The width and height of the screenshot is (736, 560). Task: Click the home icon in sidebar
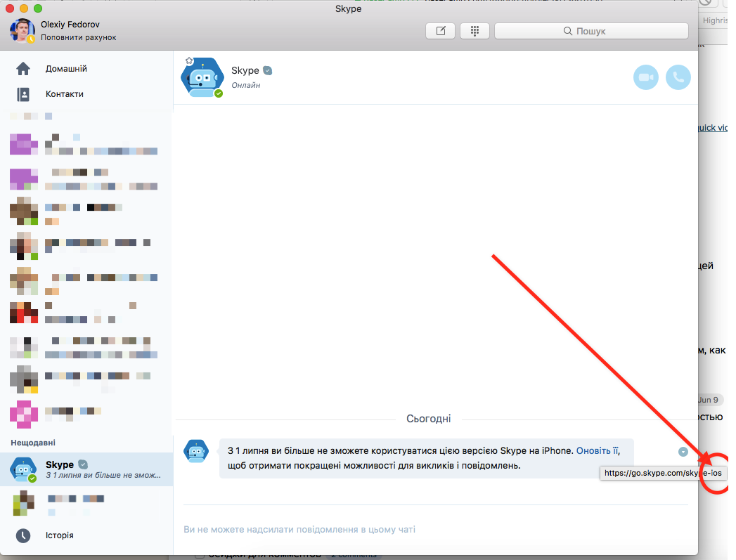[x=23, y=68]
